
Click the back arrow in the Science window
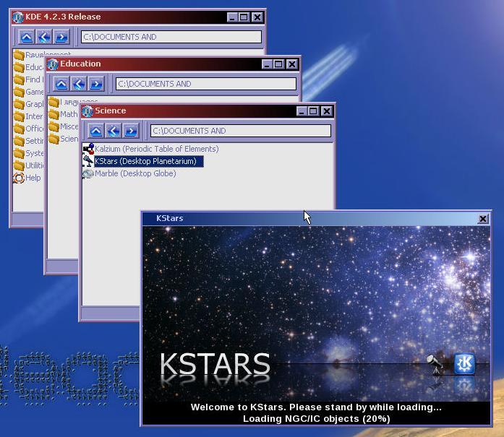113,131
